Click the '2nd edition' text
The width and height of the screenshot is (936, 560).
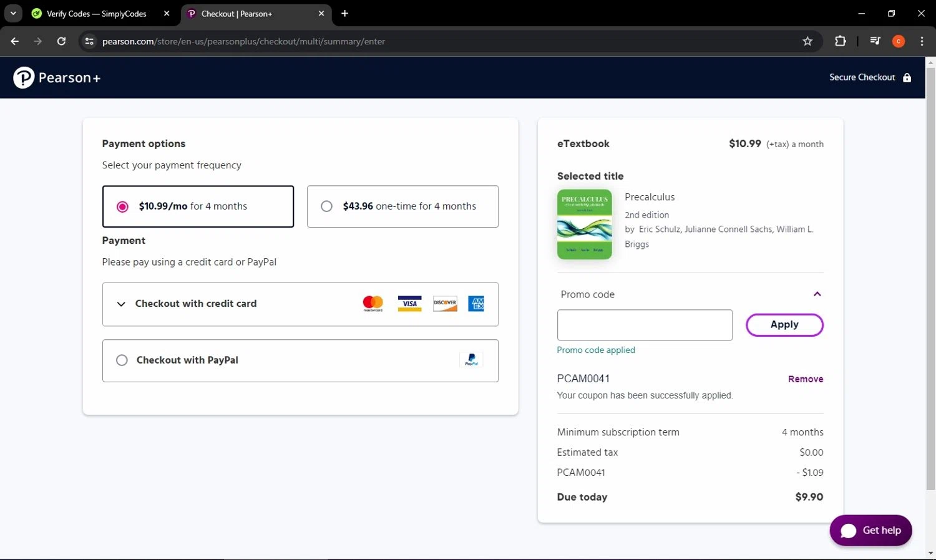tap(646, 215)
